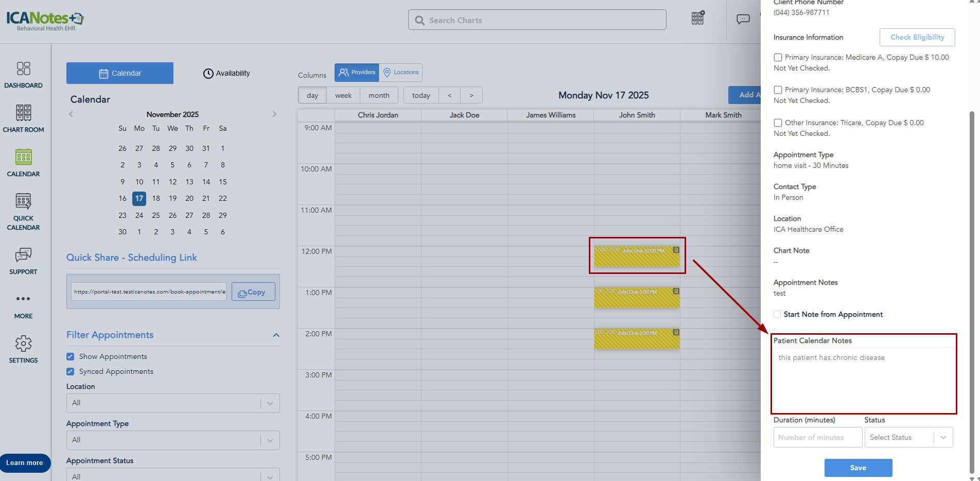Switch to the Availability tab

point(226,73)
